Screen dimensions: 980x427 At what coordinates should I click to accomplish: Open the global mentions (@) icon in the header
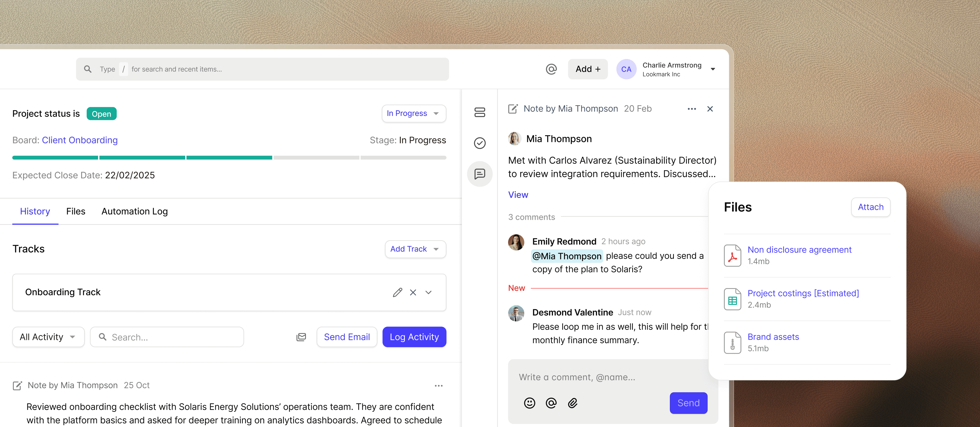tap(551, 69)
